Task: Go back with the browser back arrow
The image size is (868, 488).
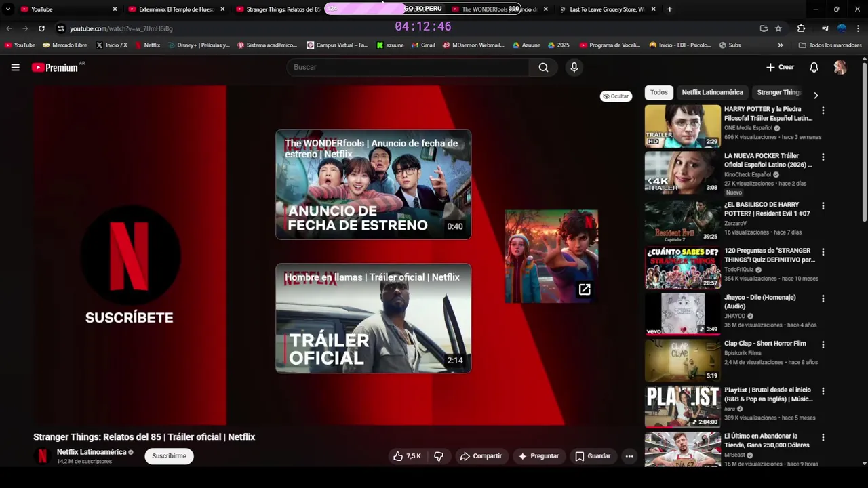Action: click(x=9, y=28)
